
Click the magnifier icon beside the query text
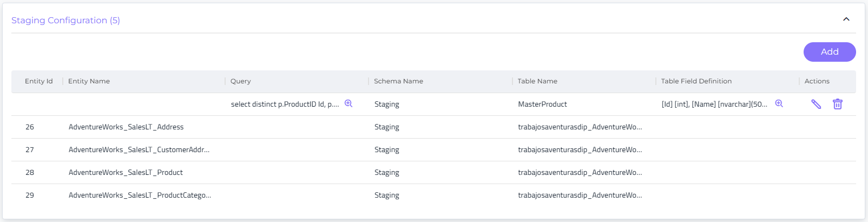tap(348, 103)
